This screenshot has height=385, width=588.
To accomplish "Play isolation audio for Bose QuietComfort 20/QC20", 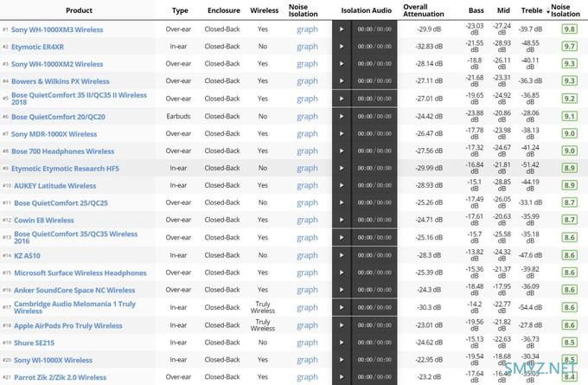I will tap(342, 116).
